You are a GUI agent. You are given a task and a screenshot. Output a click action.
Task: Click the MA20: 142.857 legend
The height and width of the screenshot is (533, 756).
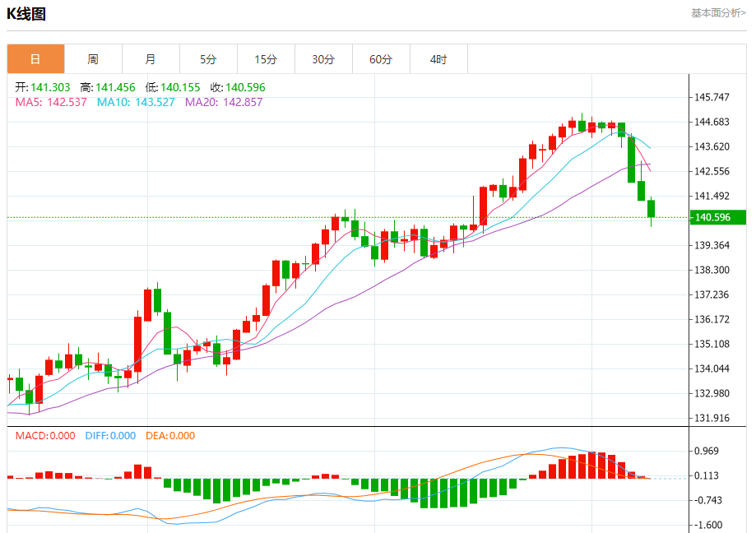point(224,102)
